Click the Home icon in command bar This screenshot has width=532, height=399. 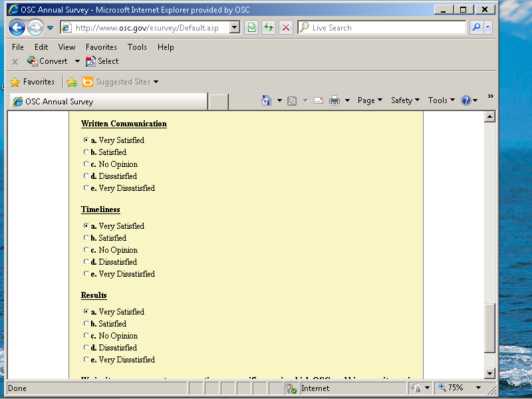(x=267, y=100)
